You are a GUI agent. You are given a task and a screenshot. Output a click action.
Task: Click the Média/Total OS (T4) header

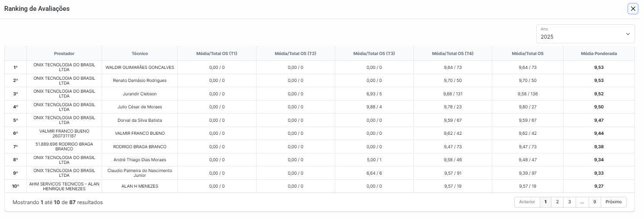(x=452, y=54)
